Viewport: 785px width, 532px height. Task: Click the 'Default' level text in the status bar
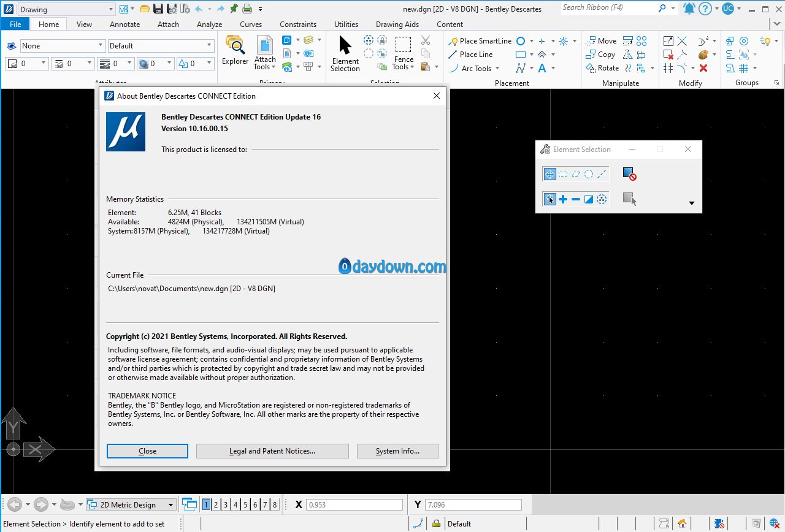(x=459, y=524)
